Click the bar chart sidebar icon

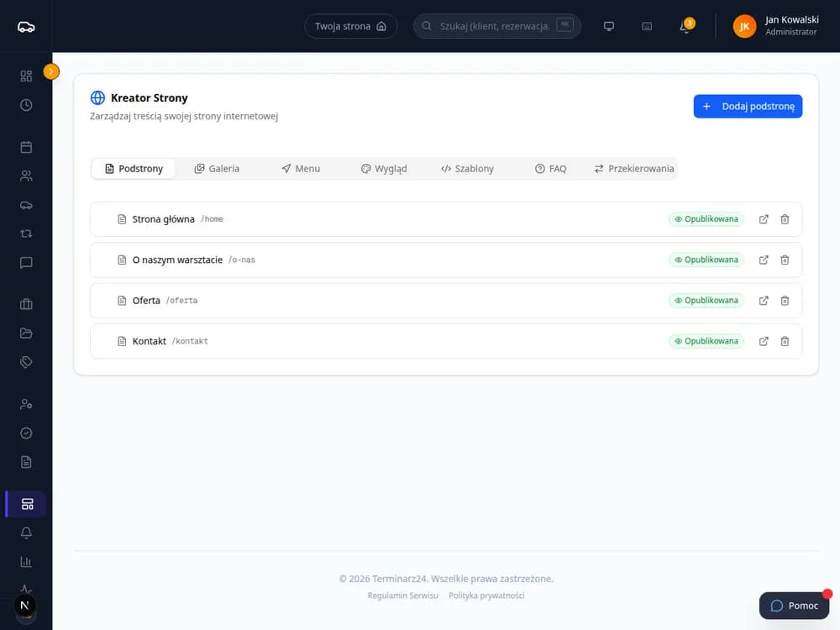[26, 561]
